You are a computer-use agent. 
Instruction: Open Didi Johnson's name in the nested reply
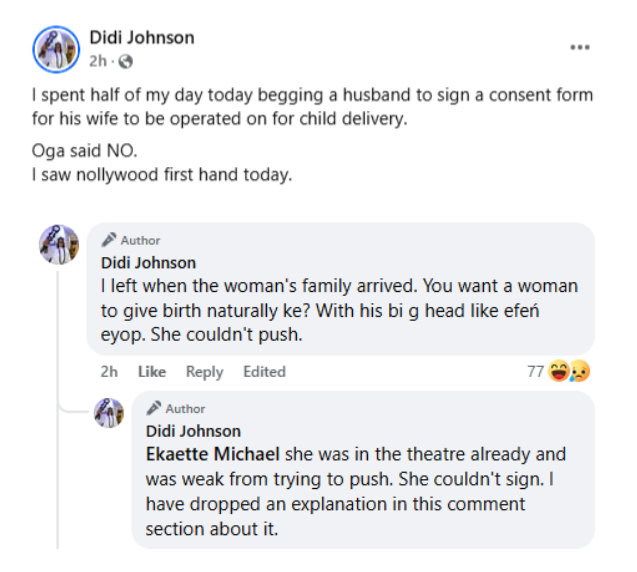tap(193, 431)
